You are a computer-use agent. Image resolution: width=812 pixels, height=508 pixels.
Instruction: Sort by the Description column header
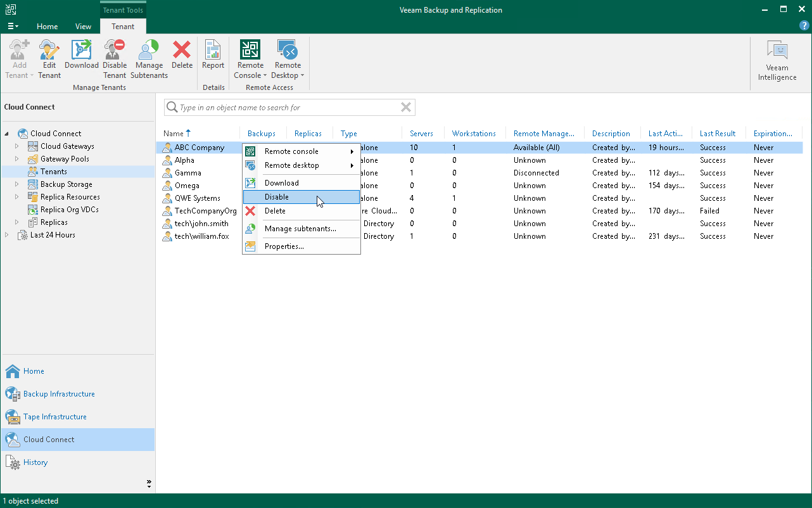[611, 134]
